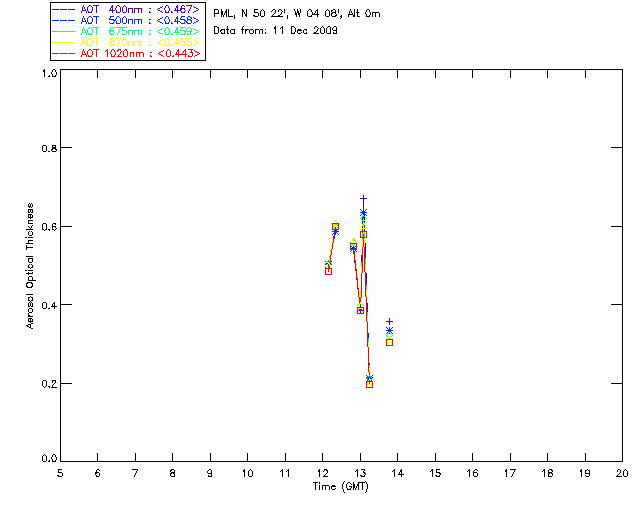Click the 19 hour x-axis label

point(585,474)
